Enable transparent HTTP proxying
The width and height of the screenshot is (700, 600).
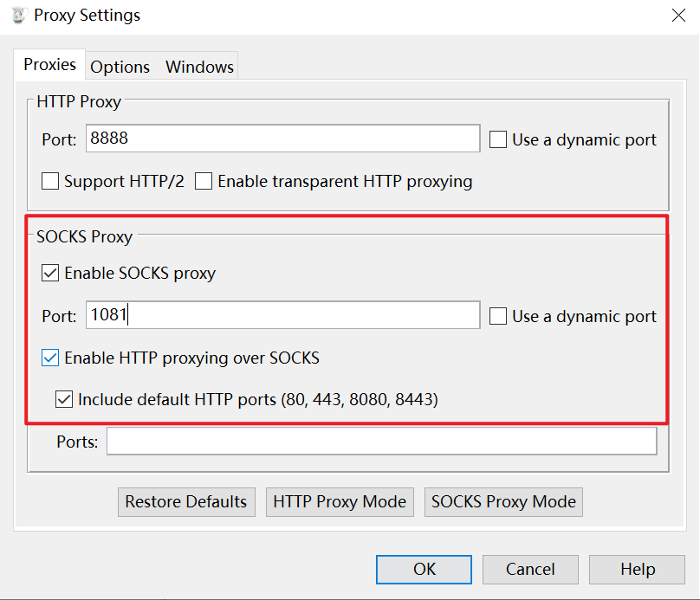click(x=204, y=182)
